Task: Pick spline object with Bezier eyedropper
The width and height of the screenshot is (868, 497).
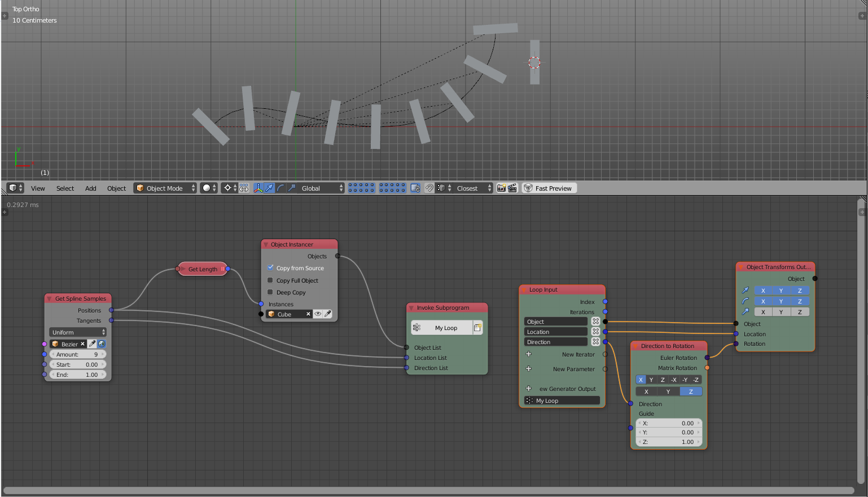Action: (93, 344)
